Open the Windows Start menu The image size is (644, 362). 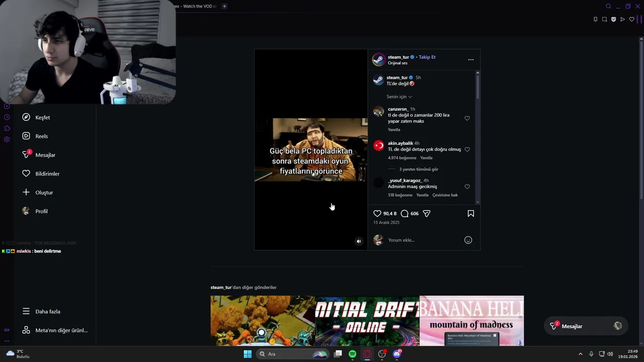[x=248, y=354]
